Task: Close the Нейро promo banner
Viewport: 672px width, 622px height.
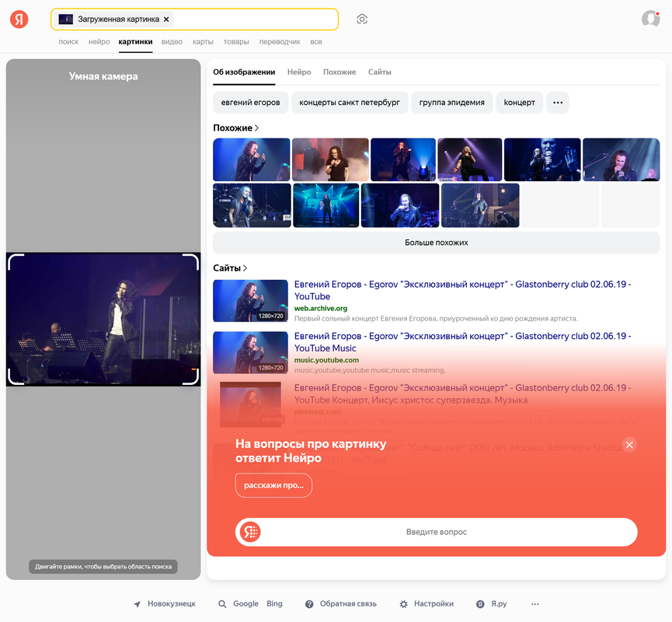Action: click(629, 445)
